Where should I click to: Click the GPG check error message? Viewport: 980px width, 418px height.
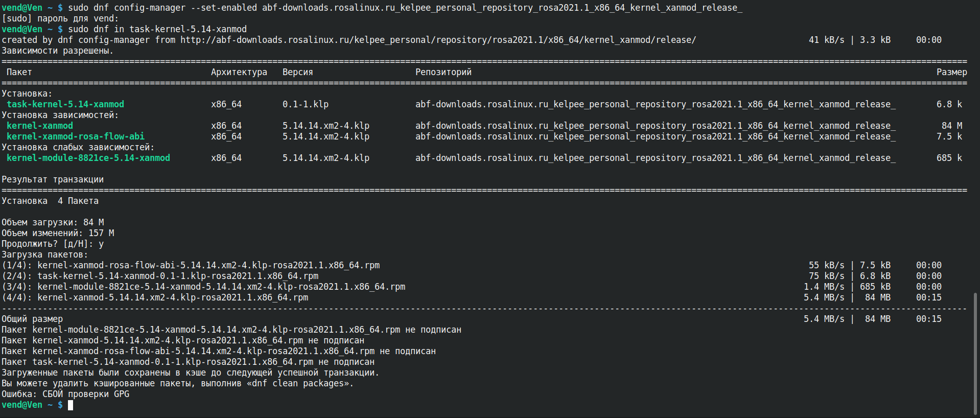coord(65,394)
